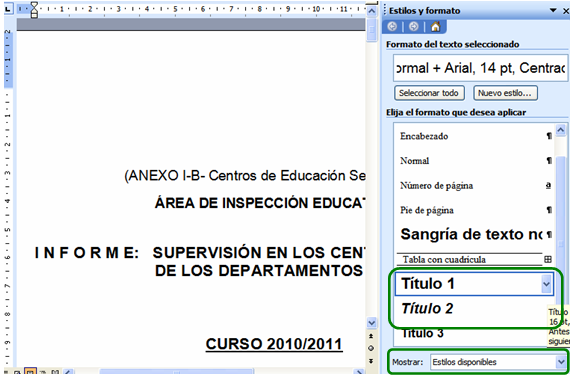Go back in the task pane
Image resolution: width=572 pixels, height=379 pixels.
point(392,27)
